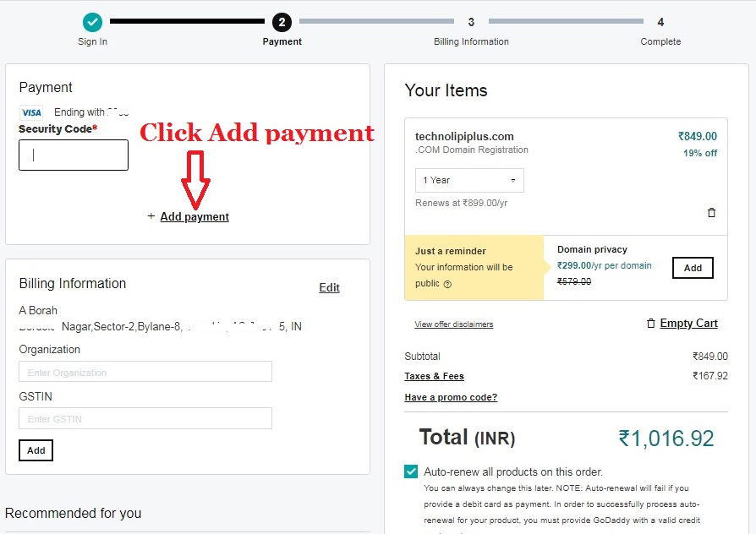Click the ₹299.00/yr per domain price
756x534 pixels.
(604, 265)
